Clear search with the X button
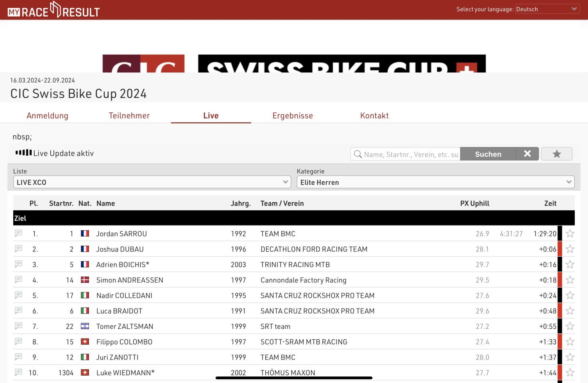 point(527,154)
